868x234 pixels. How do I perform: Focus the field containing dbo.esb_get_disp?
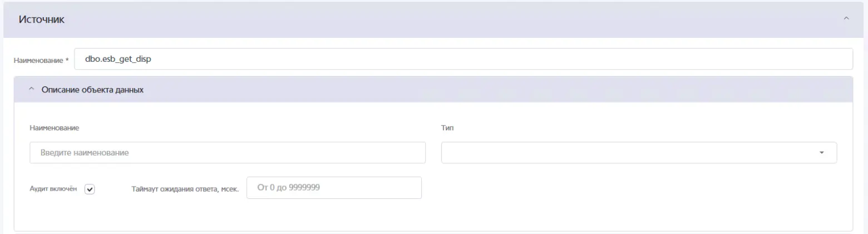(x=463, y=58)
